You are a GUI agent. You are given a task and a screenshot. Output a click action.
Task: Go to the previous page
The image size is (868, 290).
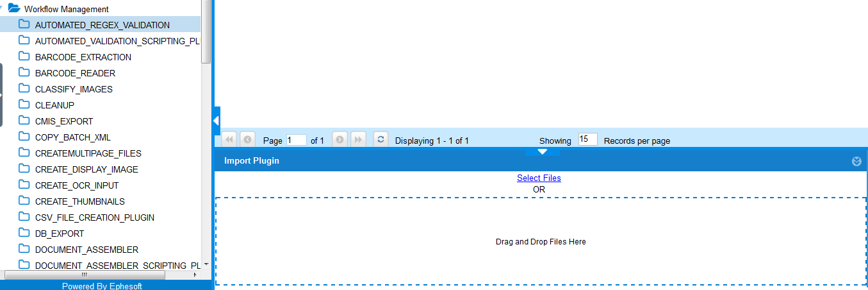tap(247, 139)
